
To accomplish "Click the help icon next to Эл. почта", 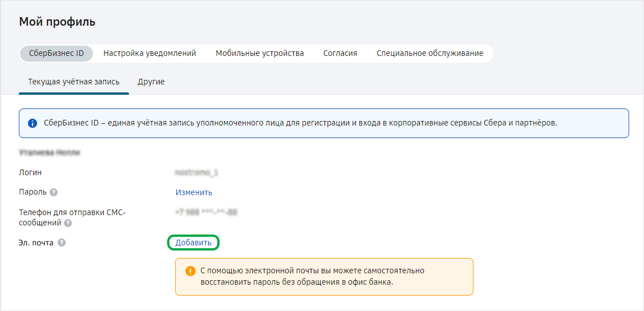I will (62, 243).
